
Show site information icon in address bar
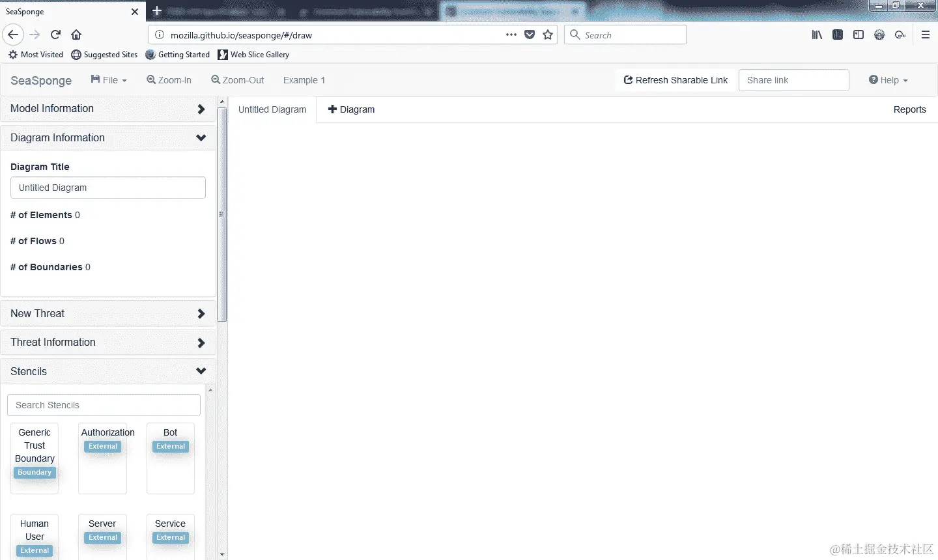coord(160,35)
